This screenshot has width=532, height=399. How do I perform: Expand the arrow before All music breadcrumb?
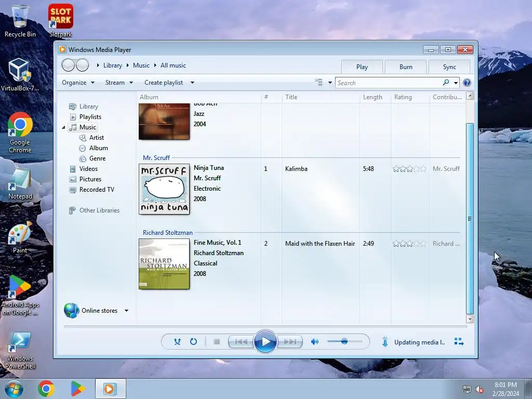click(155, 65)
